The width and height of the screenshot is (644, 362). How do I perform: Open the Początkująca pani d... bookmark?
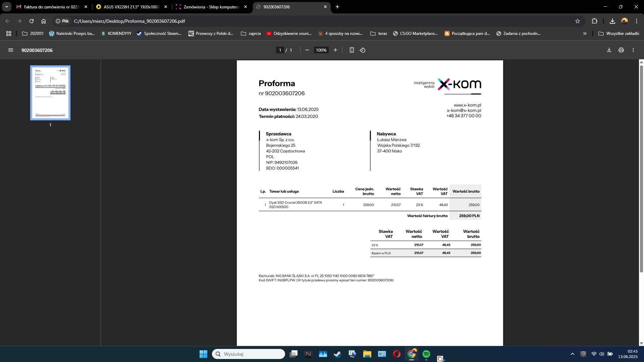pyautogui.click(x=467, y=34)
